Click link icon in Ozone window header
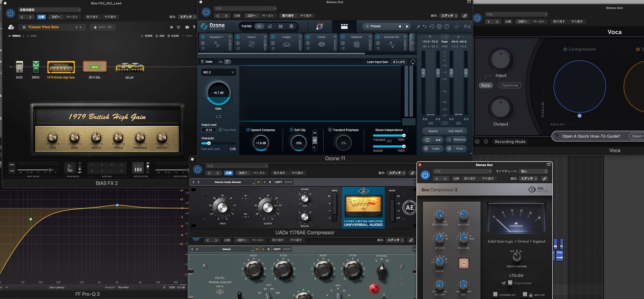644x299 pixels. 465,16
